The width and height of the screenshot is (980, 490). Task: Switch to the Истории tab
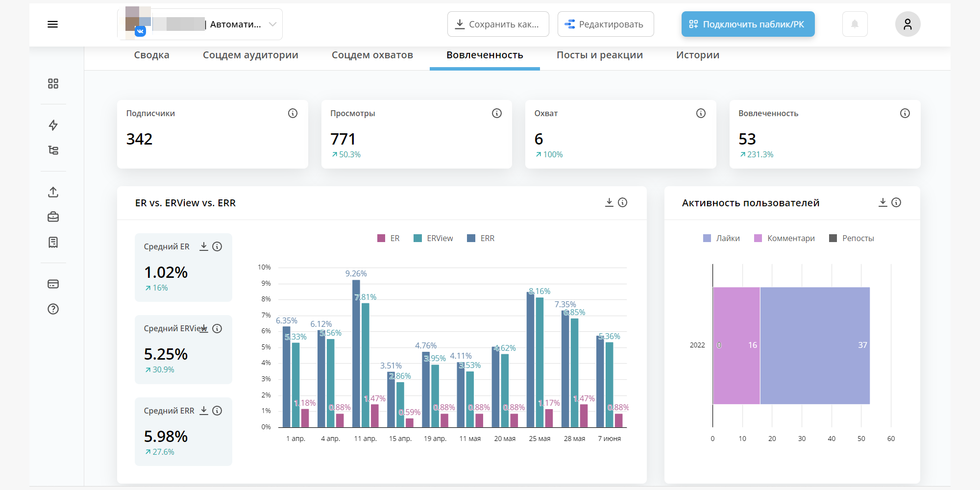point(698,55)
